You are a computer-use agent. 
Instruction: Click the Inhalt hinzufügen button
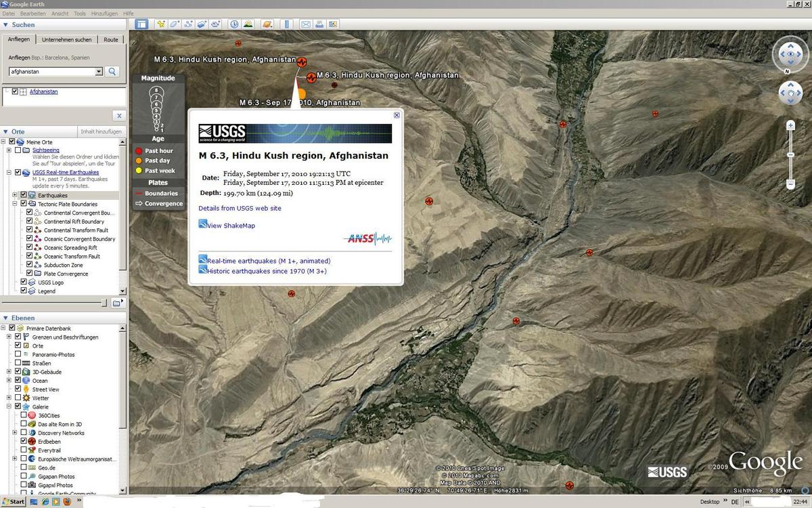click(x=101, y=132)
